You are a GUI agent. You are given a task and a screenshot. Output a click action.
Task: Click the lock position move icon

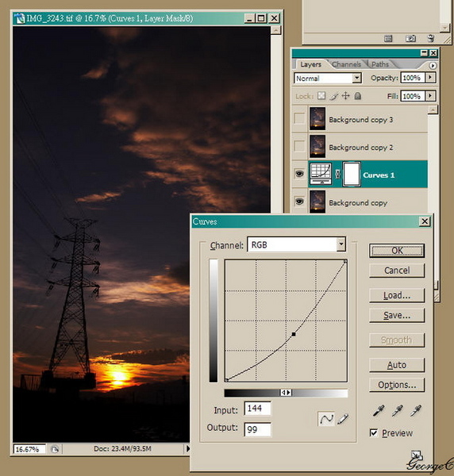pyautogui.click(x=345, y=96)
